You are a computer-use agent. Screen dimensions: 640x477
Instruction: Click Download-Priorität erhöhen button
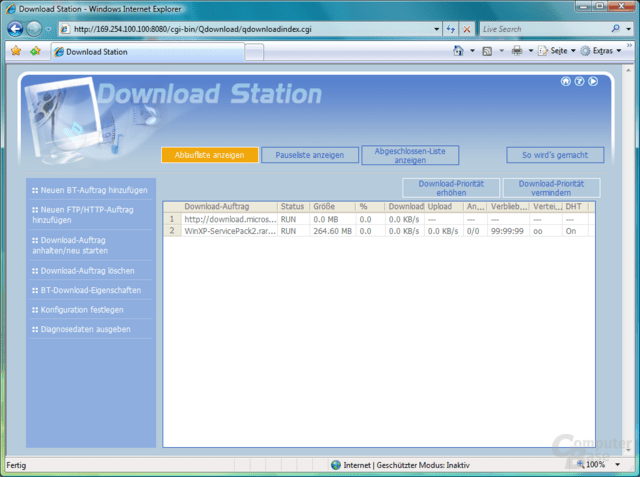click(x=451, y=188)
